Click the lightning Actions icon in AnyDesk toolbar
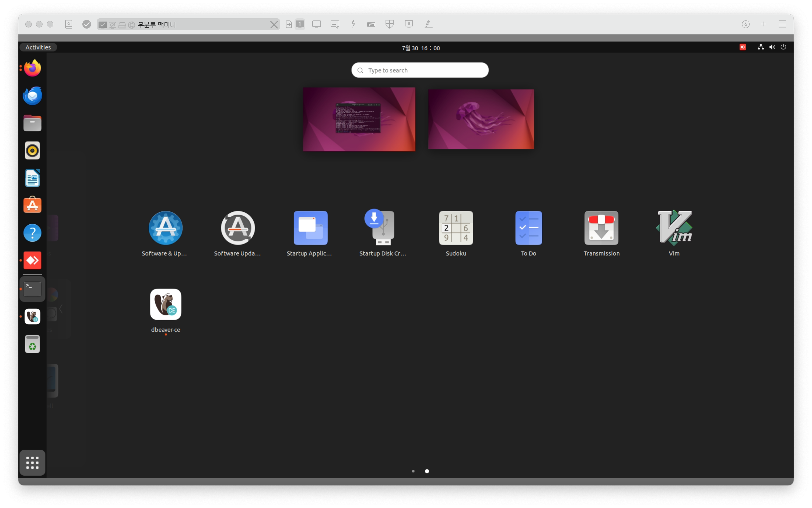Screen dimensions: 812x508 point(353,24)
